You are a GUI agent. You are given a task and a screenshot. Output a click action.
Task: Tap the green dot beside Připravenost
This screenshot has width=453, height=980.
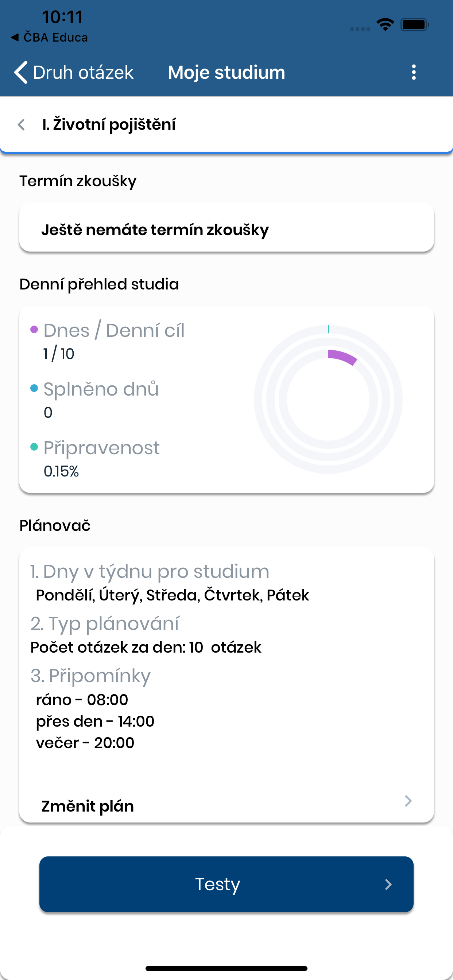tap(34, 447)
